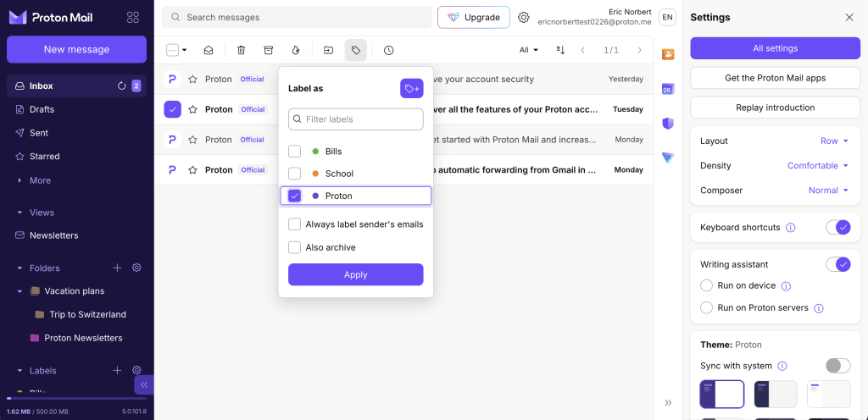Star the Tuesday Proton email
Viewport: 868px width, 420px height.
[192, 109]
